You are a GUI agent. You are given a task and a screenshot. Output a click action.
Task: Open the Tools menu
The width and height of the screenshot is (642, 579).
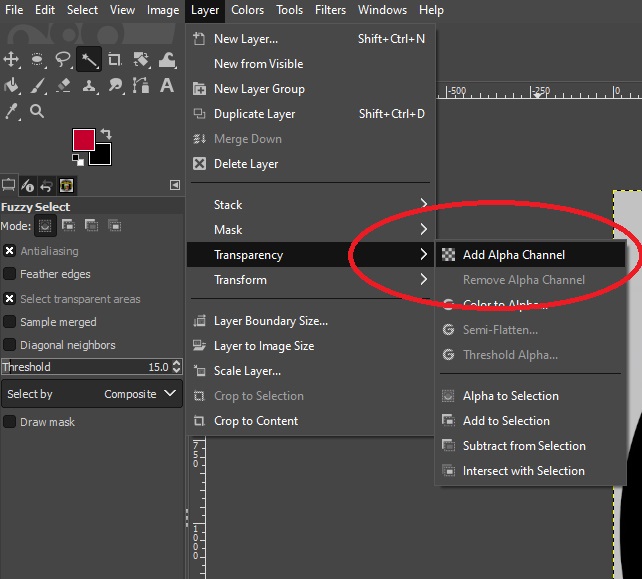pyautogui.click(x=289, y=10)
